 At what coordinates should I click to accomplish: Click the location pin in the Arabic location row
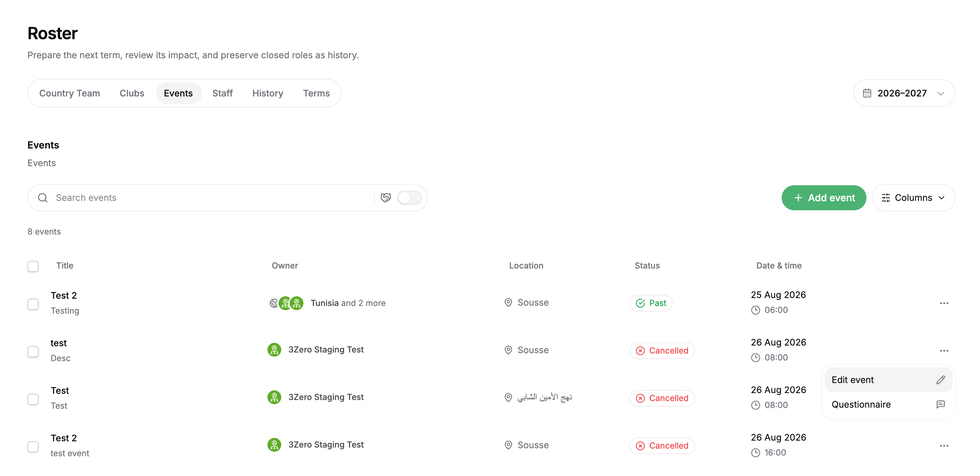point(508,398)
